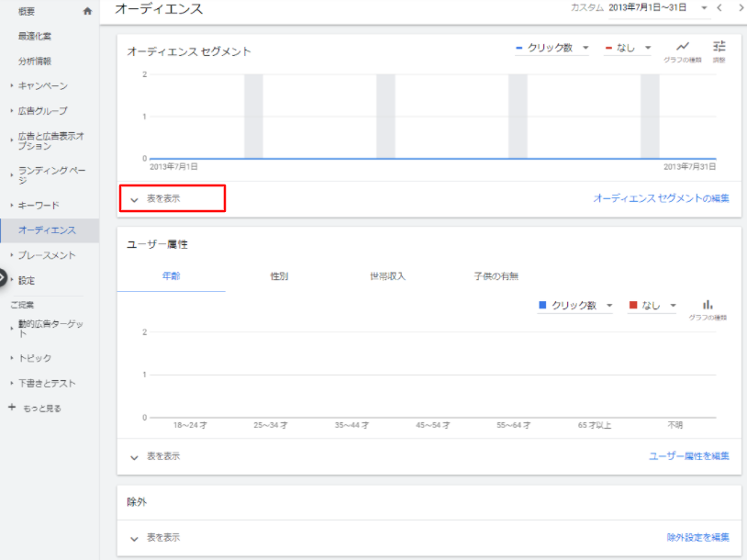Image resolution: width=747 pixels, height=560 pixels.
Task: Click the black sidebar collapse arrow
Action: (x=3, y=278)
